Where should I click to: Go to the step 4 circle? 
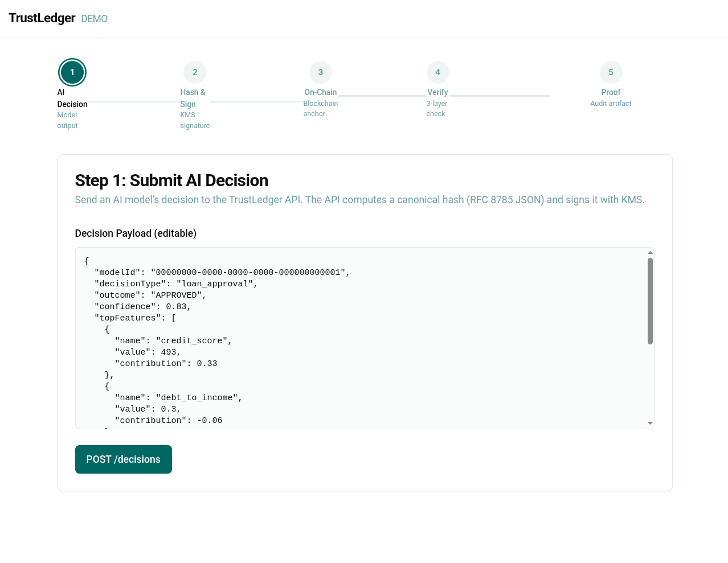click(x=437, y=72)
